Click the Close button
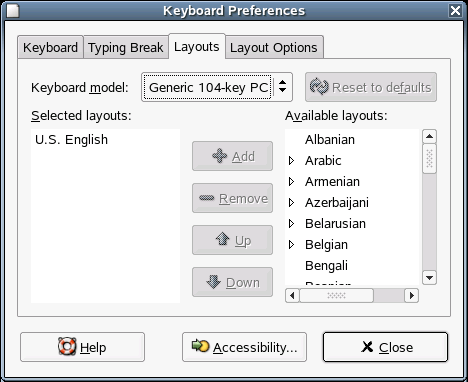Viewport: 468px width, 382px height. 385,347
